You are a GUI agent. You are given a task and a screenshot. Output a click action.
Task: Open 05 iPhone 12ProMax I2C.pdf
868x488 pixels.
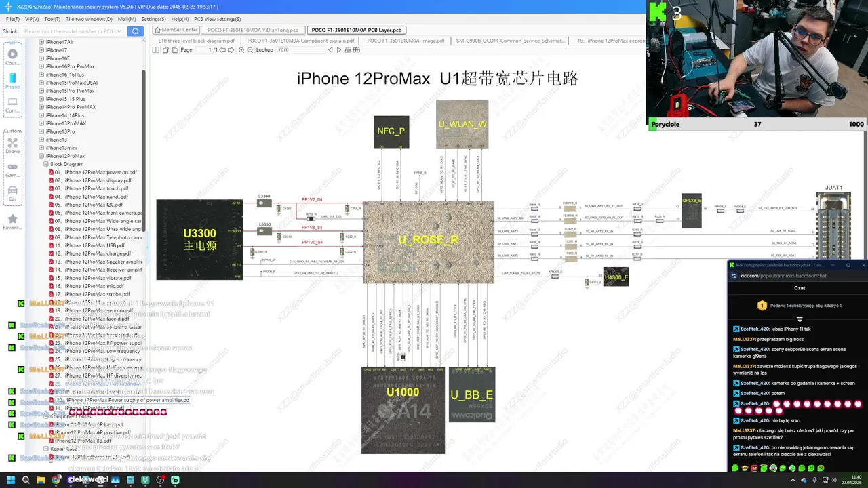click(x=86, y=205)
